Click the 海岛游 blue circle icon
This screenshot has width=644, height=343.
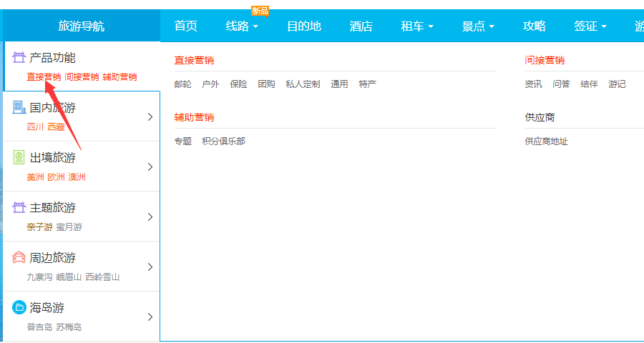point(19,308)
